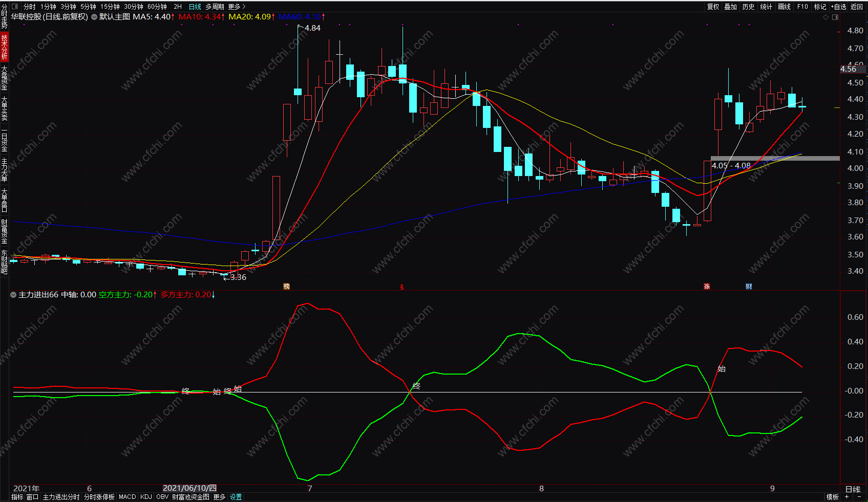This screenshot has width=868, height=502.
Task: Switch indicator to 财富池资金图
Action: 190,497
